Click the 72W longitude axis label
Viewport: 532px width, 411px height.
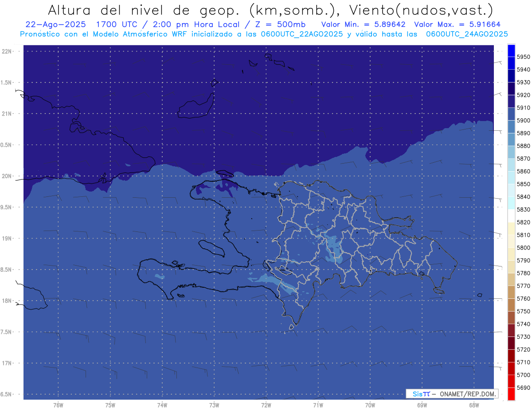tap(266, 405)
